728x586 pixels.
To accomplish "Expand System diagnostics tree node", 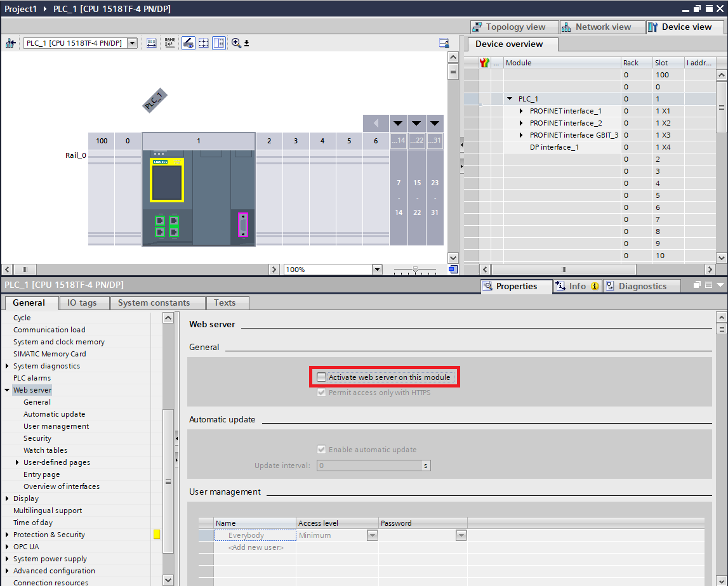I will [x=7, y=366].
